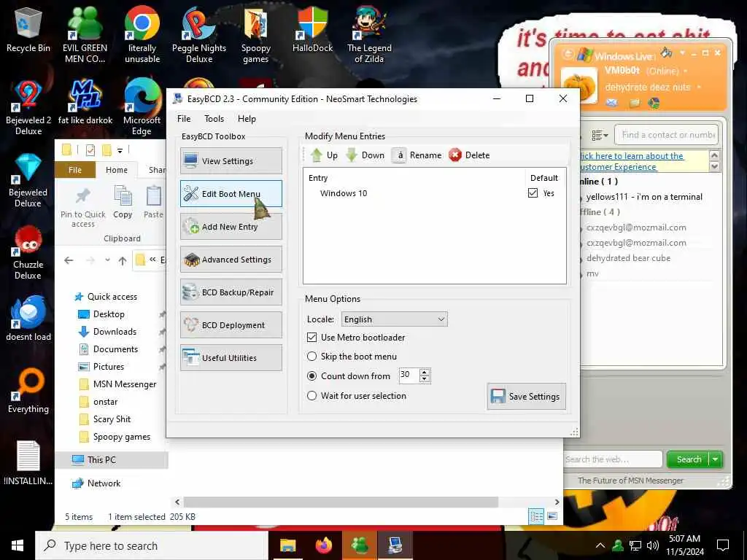Open !INSTALLIN text file on desktop
This screenshot has width=747, height=560.
[x=28, y=463]
